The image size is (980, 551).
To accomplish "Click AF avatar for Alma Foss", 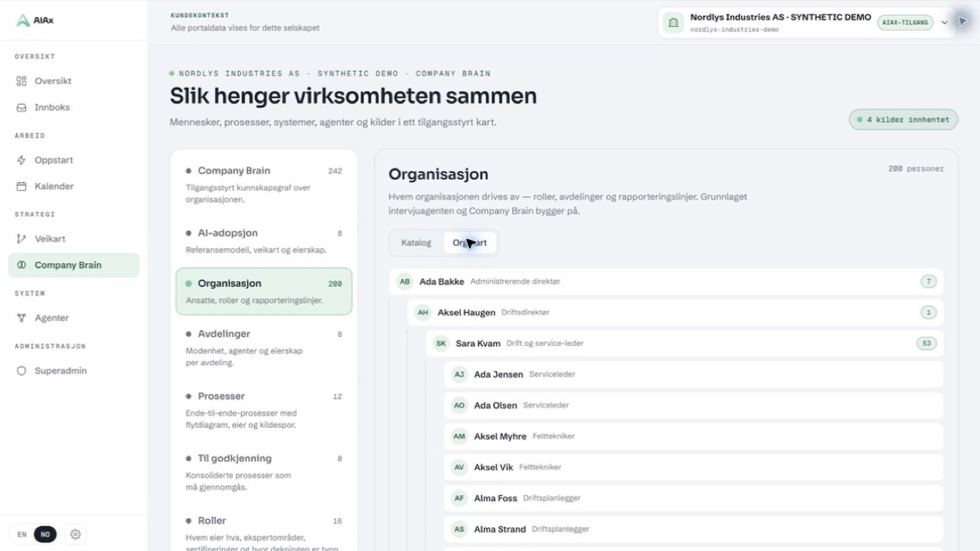I will click(x=459, y=498).
